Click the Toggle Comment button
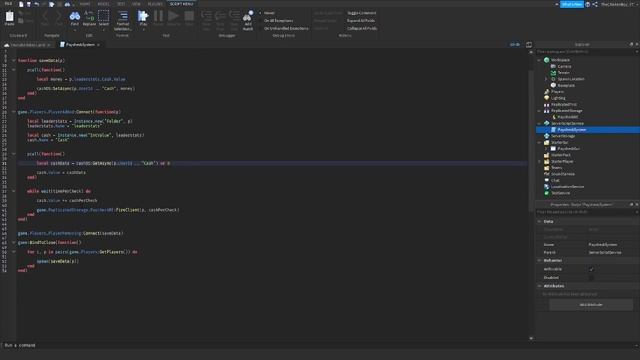 [361, 13]
